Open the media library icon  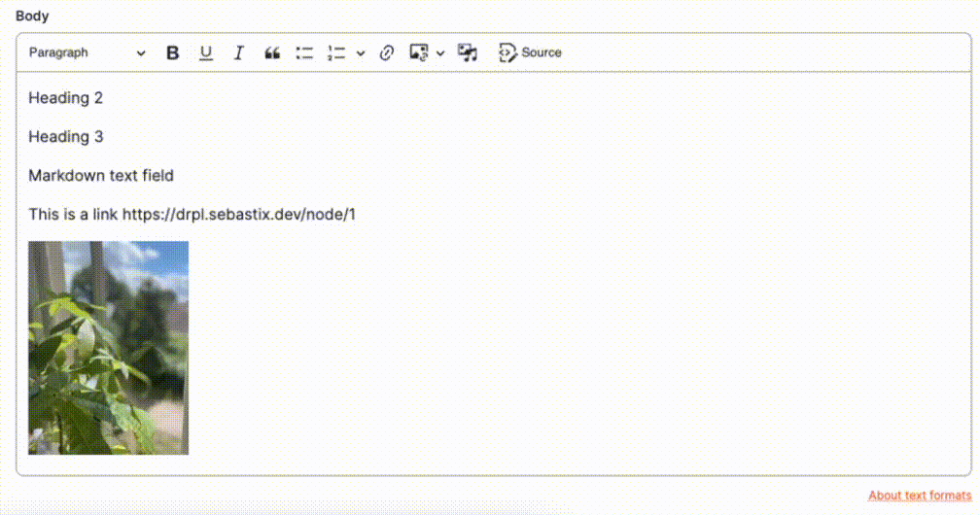pos(468,53)
